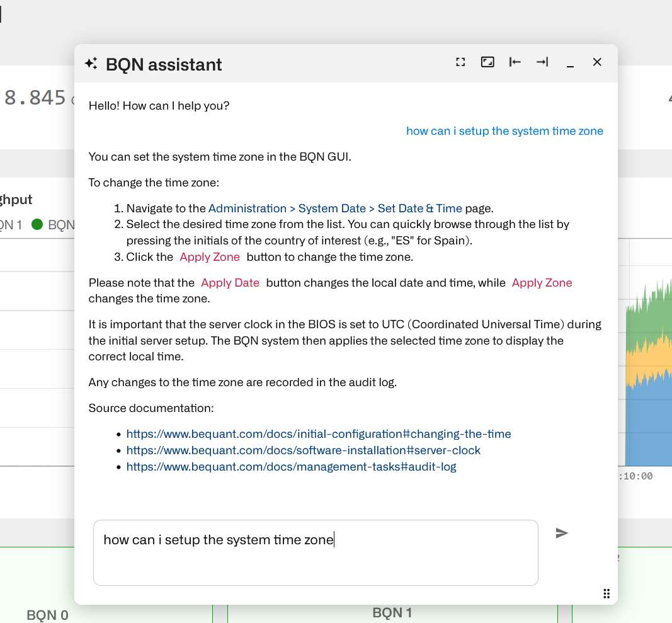
Task: Click the "Apply Date" highlighted text
Action: click(230, 283)
